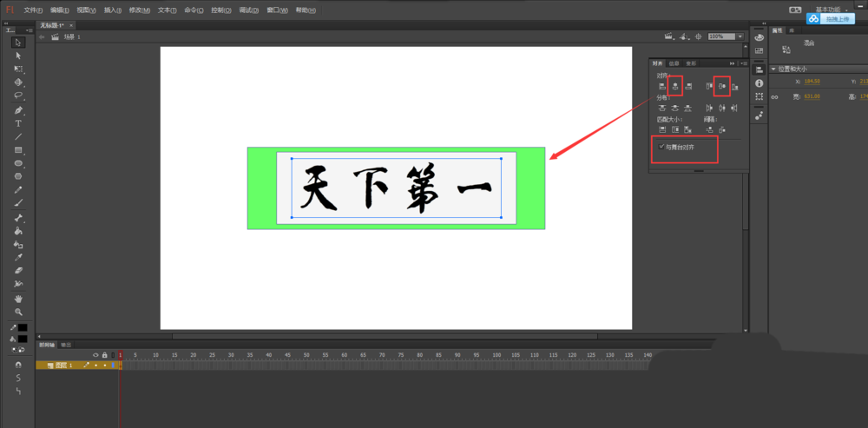Click align horizontal center icon
868x428 pixels.
[675, 86]
